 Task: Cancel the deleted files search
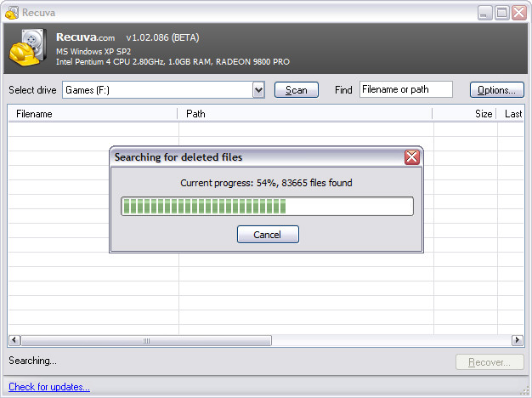coord(268,235)
